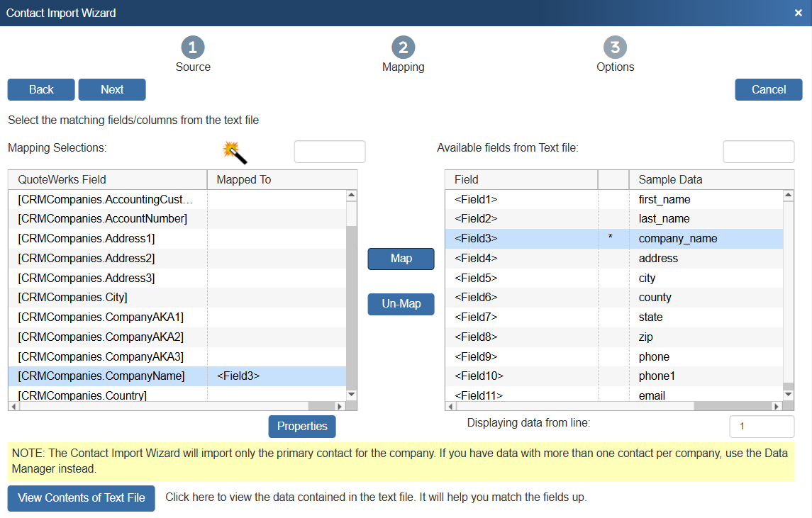Click the step 1 Source circle
This screenshot has width=812, height=518.
coord(193,47)
